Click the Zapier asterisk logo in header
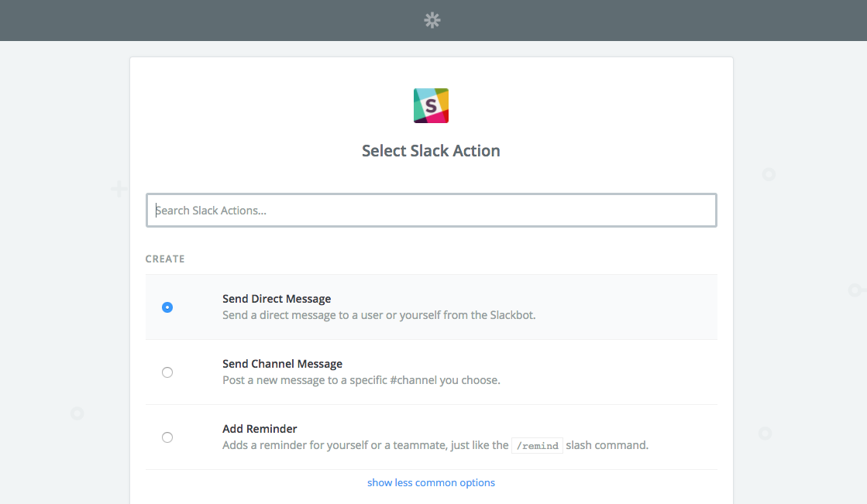The height and width of the screenshot is (504, 867). pos(432,20)
